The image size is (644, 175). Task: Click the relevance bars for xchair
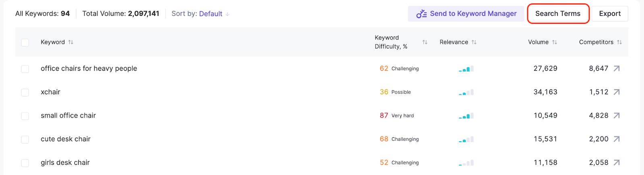pos(466,92)
